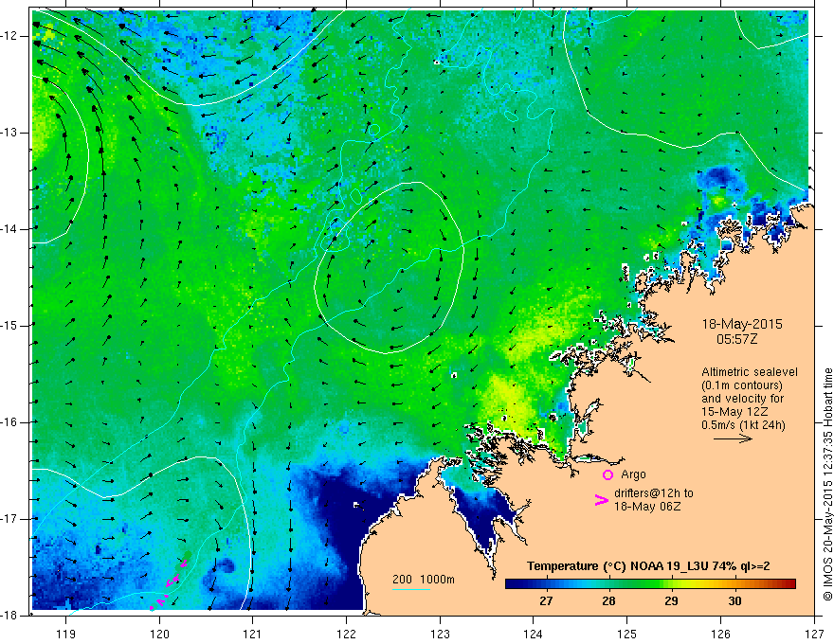
Task: Click the Temperature NOAA 19_L3U title text
Action: coord(648,566)
